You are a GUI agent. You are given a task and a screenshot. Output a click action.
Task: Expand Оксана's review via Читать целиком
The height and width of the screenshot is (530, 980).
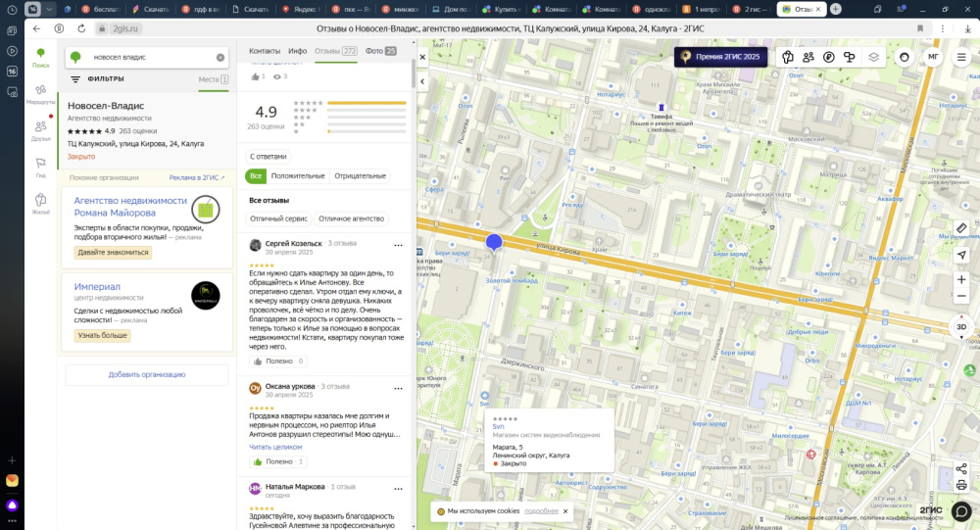[x=275, y=447]
